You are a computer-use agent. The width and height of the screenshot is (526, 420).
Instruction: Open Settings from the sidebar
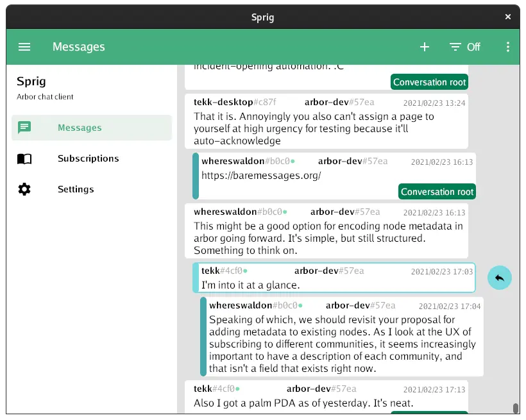click(x=92, y=189)
